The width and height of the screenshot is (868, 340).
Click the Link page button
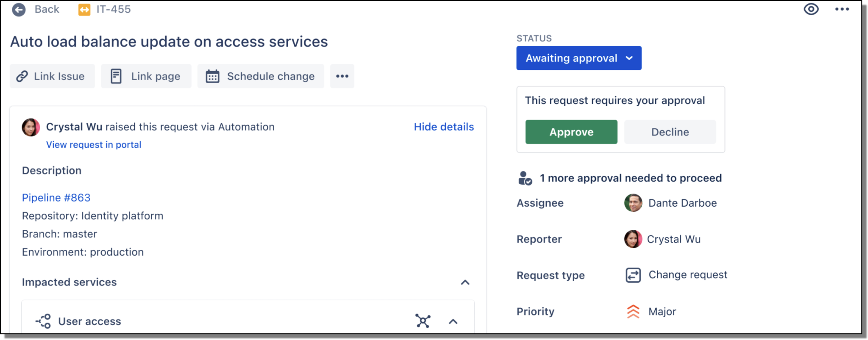click(x=146, y=76)
